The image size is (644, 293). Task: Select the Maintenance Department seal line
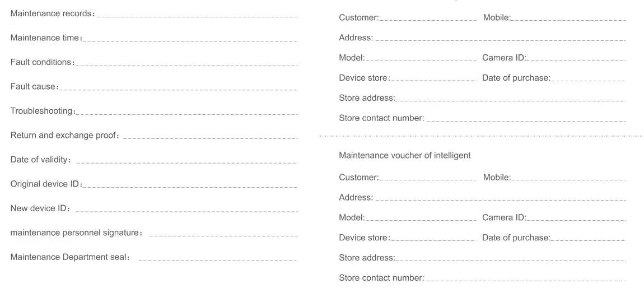(x=218, y=259)
